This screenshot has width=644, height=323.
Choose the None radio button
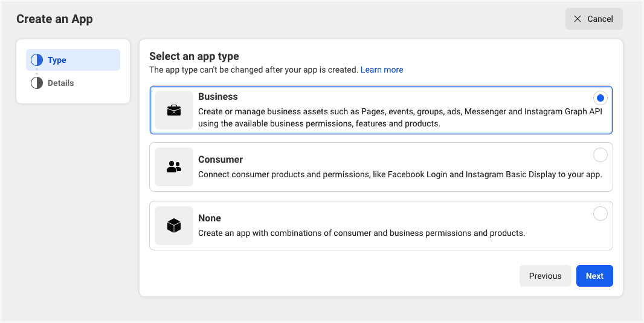pyautogui.click(x=600, y=214)
